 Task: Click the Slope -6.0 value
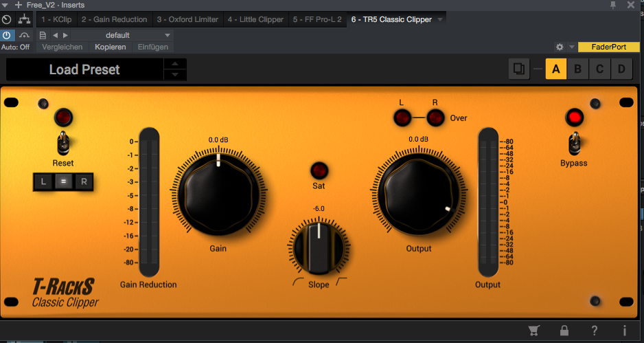tap(319, 209)
